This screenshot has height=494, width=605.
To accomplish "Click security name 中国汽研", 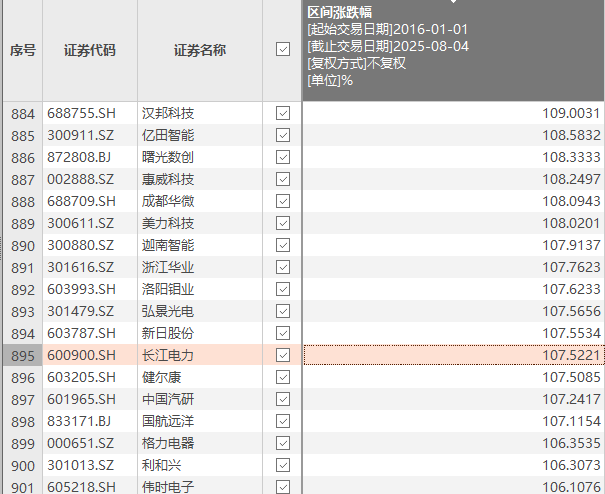I will point(168,399).
